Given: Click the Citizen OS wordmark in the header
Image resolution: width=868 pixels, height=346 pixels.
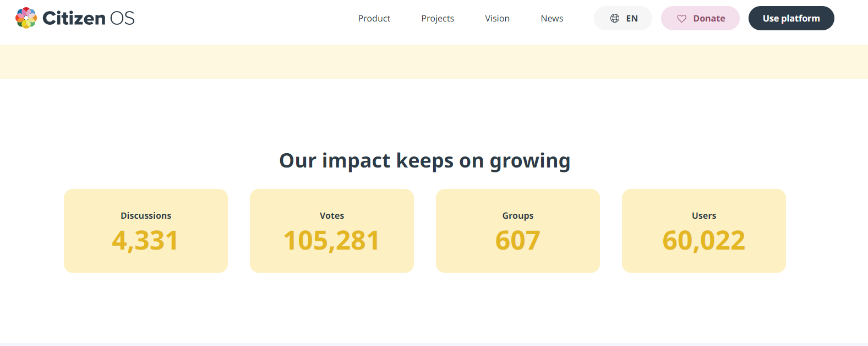Looking at the screenshot, I should pyautogui.click(x=88, y=18).
